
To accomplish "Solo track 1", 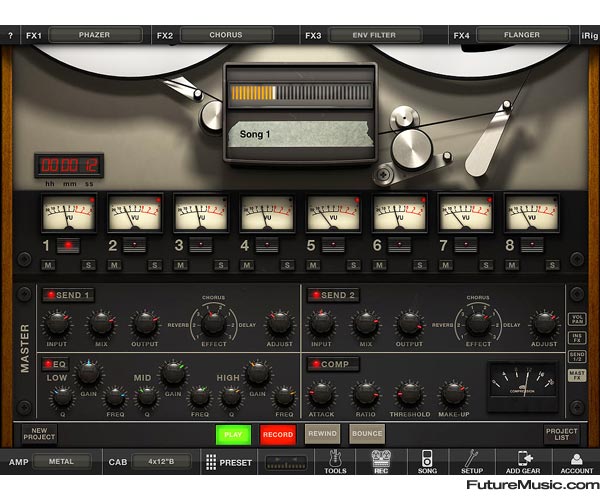I will [x=88, y=265].
